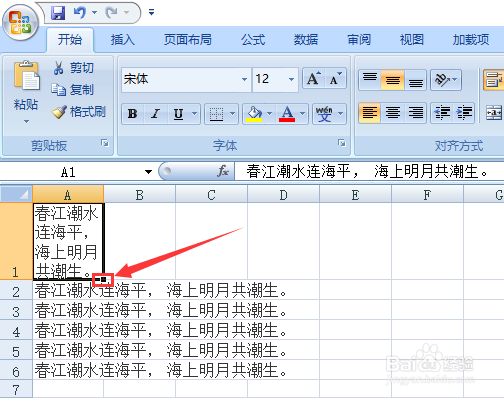Select cell A2 with the poem text

pos(68,290)
